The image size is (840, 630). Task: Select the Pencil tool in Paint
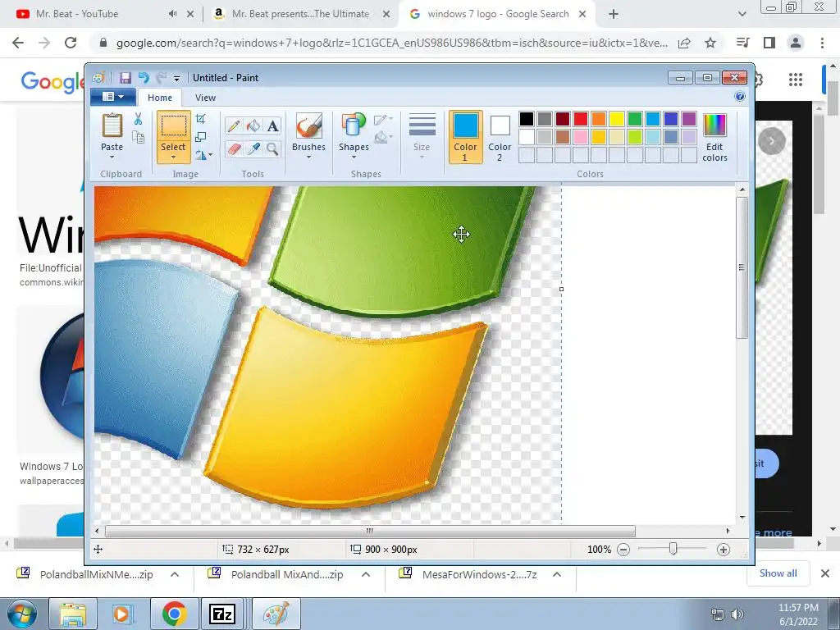234,126
